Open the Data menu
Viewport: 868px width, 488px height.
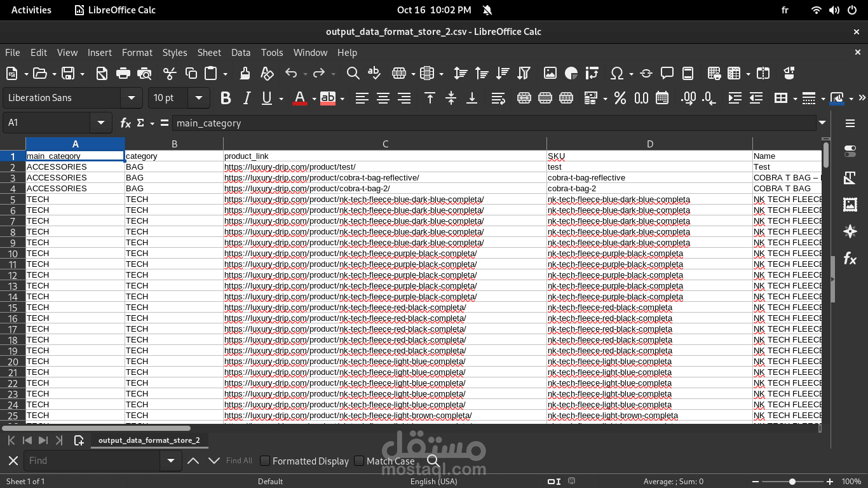(x=241, y=53)
